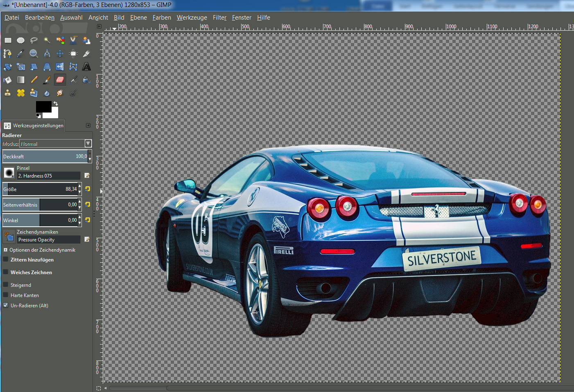
Task: Select the Fuzzy Select magic wand tool
Action: (x=47, y=41)
